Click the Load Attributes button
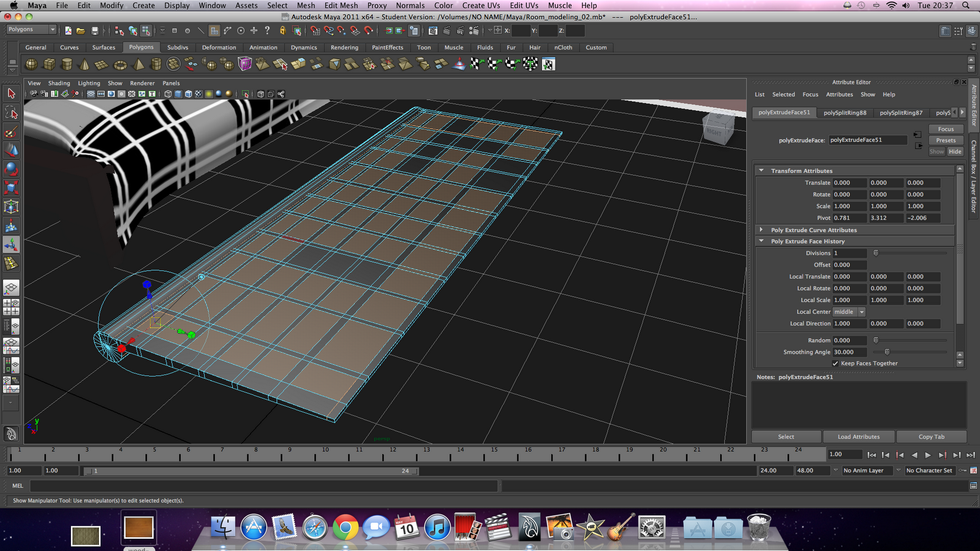Screen dimensions: 980x551 pyautogui.click(x=859, y=437)
